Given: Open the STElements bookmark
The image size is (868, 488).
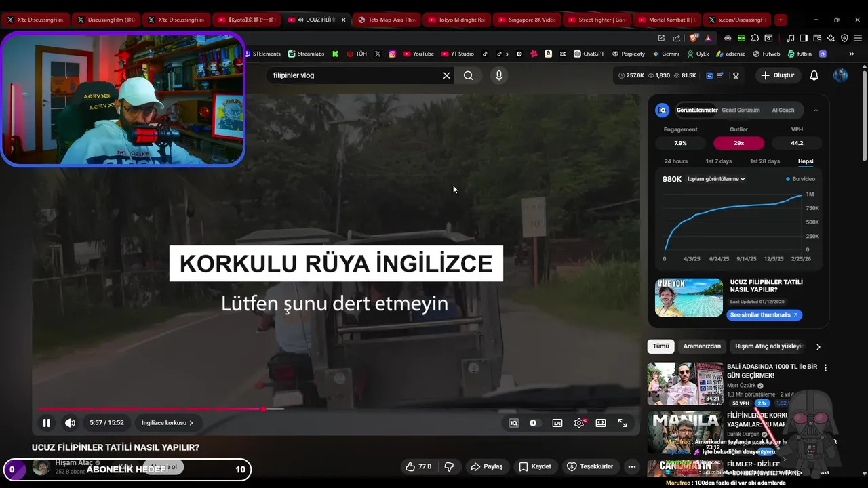Looking at the screenshot, I should pos(262,54).
